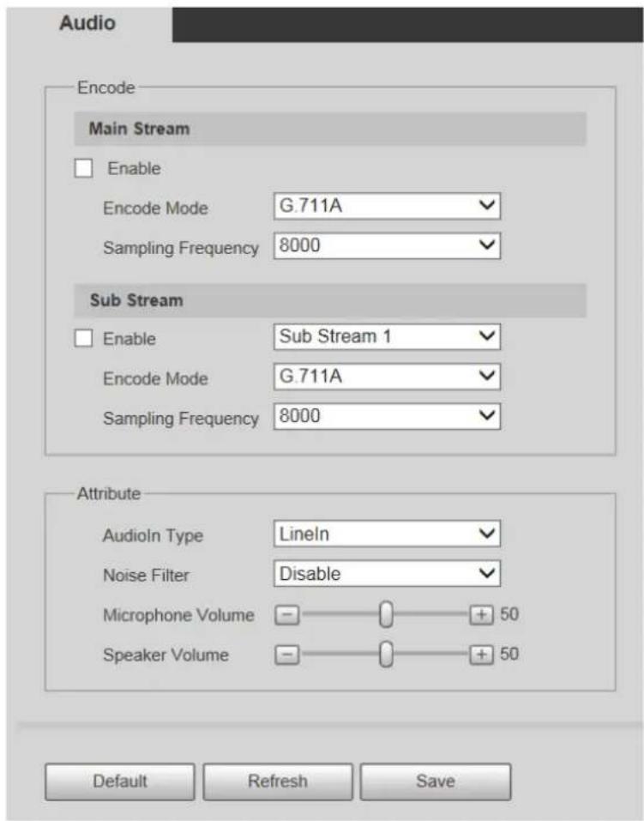Click the Default button
The width and height of the screenshot is (644, 821).
120,782
